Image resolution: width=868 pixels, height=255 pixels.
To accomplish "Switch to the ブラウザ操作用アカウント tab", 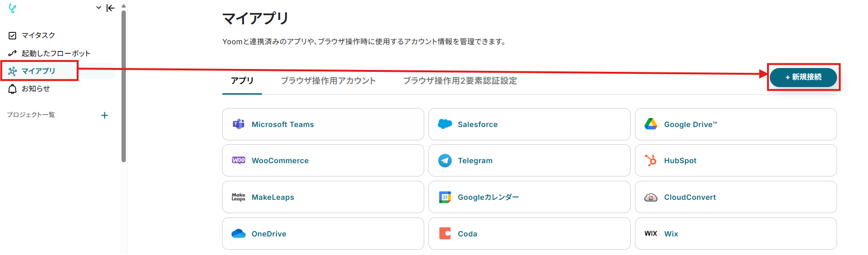I will point(328,81).
